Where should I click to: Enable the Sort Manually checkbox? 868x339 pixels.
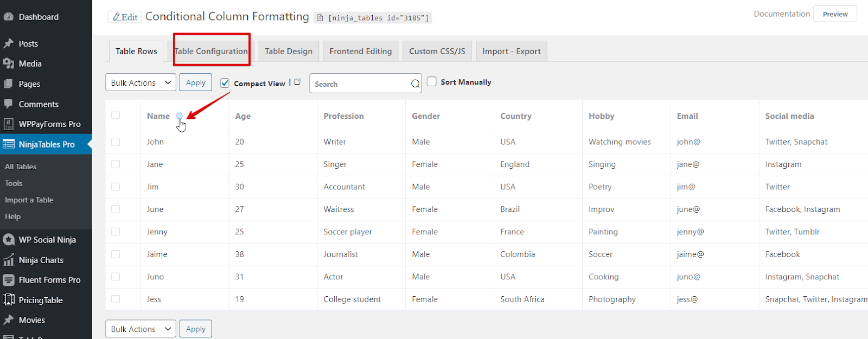click(432, 82)
